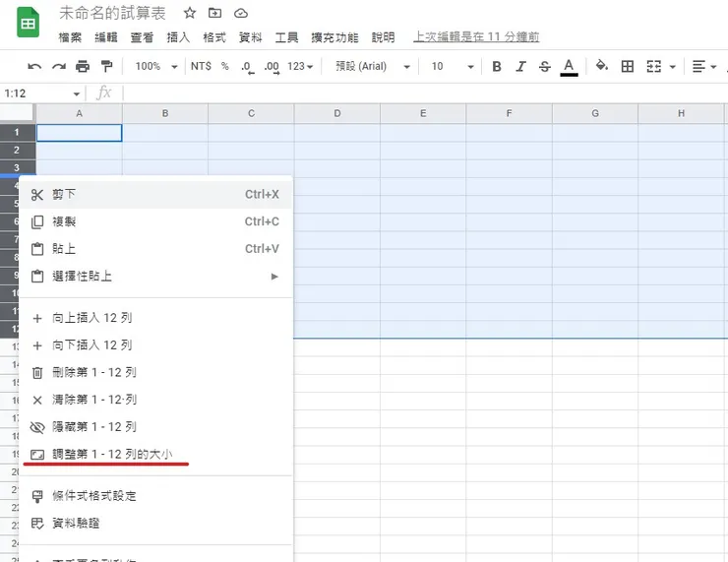Screen dimensions: 728x562
Task: Open the Arial font dropdown
Action: point(373,66)
